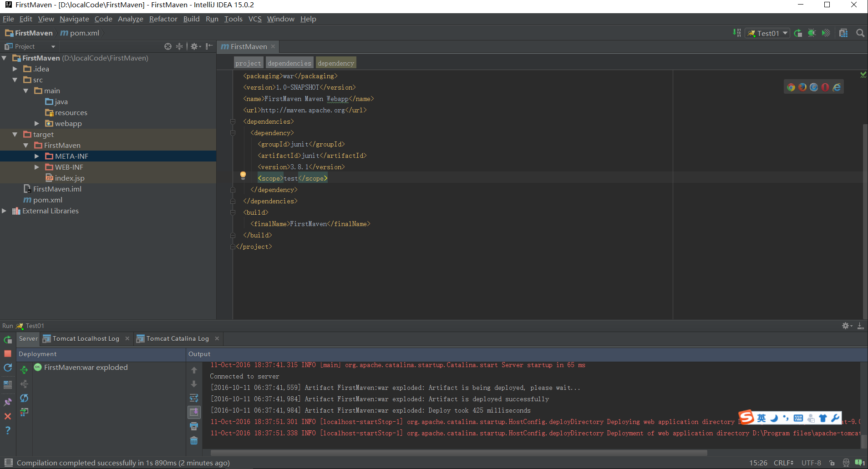Open Project view type dropdown
The height and width of the screenshot is (469, 868).
click(30, 46)
